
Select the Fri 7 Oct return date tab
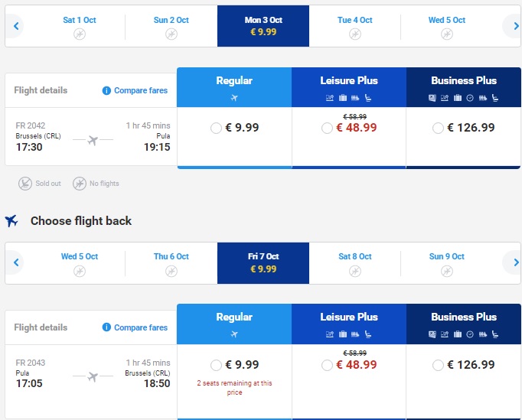tap(263, 263)
